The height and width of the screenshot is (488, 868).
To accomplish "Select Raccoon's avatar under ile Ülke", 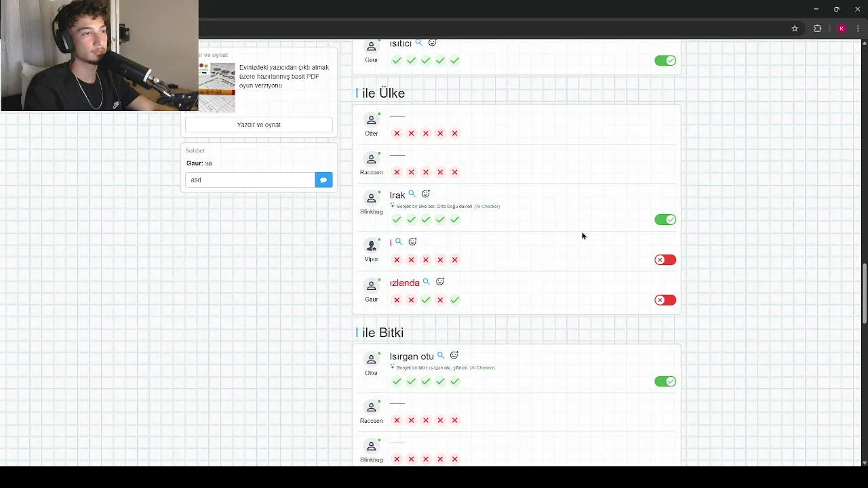I will (x=371, y=159).
